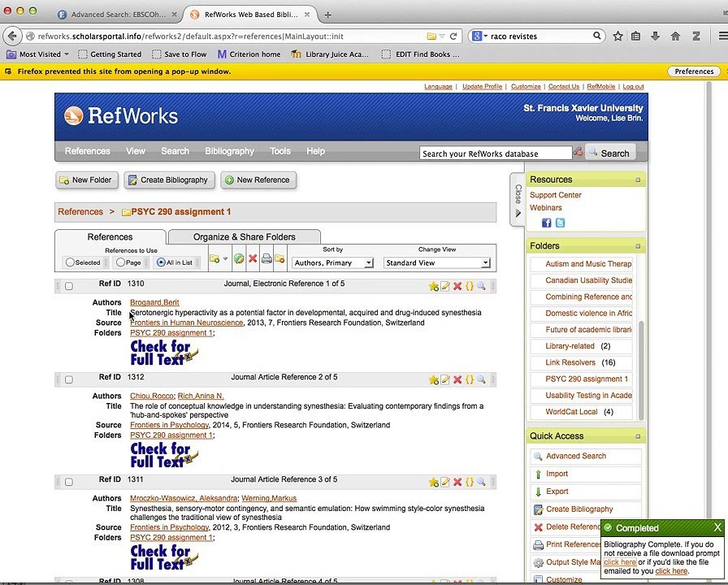Collapse the Quick Access panel
The image size is (728, 585).
pos(638,436)
